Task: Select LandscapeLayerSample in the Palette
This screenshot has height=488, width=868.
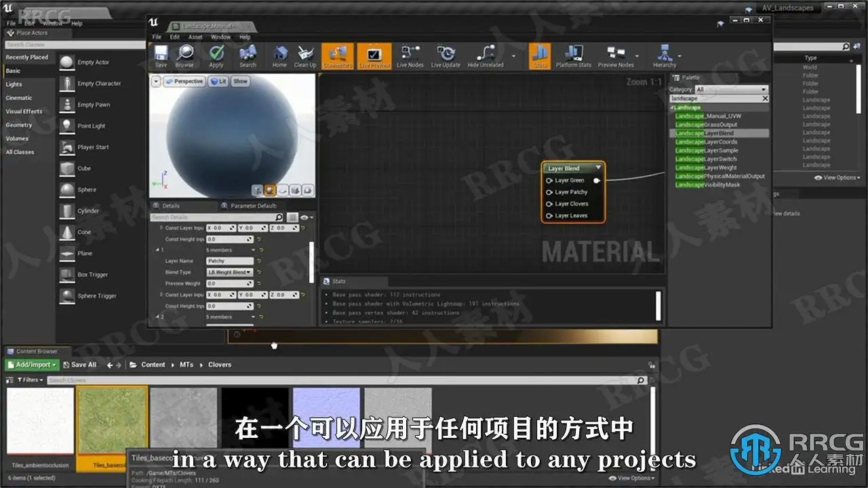Action: tap(707, 150)
